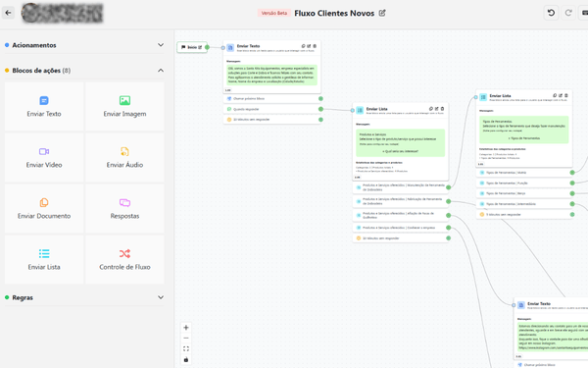588x368 pixels.
Task: Select the 5 minutos sem responder row
Action: (524, 214)
